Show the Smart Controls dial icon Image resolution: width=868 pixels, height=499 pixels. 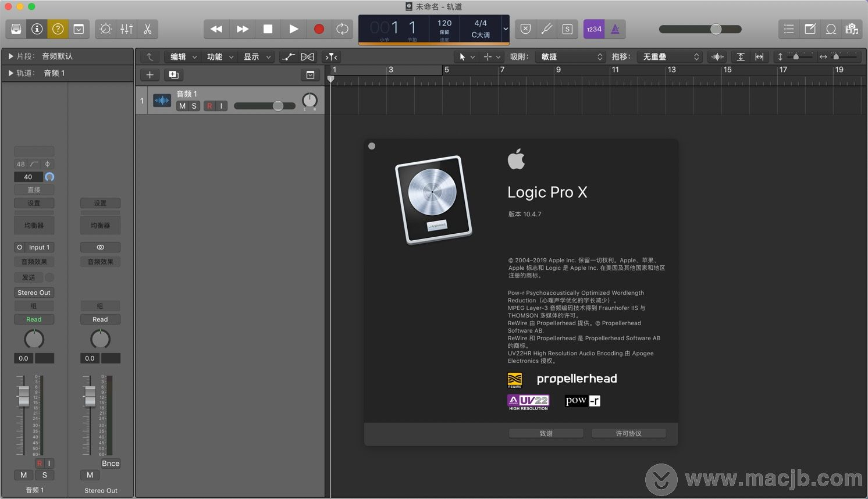click(105, 29)
